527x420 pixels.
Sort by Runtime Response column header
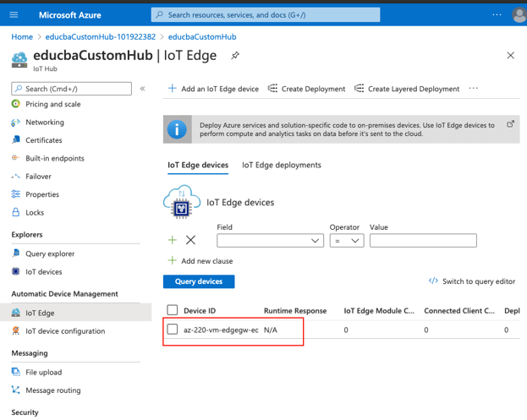click(x=295, y=310)
